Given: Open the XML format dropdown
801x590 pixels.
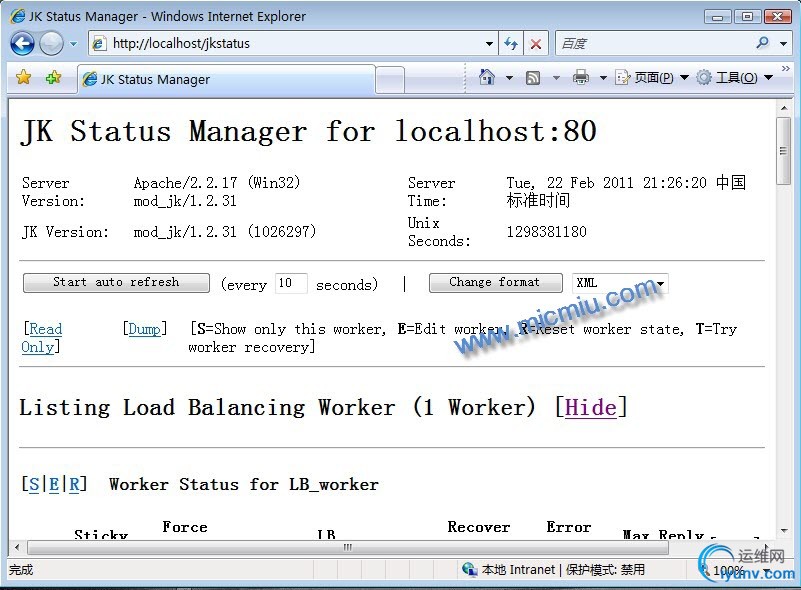Looking at the screenshot, I should click(x=620, y=284).
